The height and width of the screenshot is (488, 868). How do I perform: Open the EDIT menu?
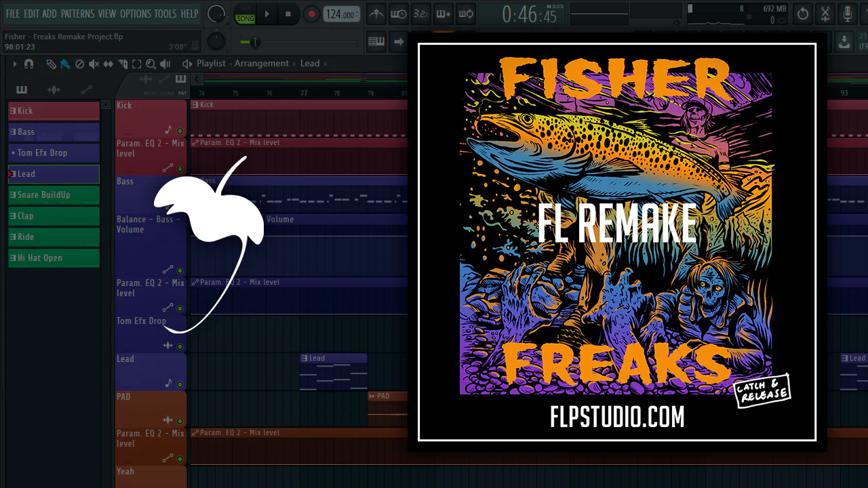[32, 14]
